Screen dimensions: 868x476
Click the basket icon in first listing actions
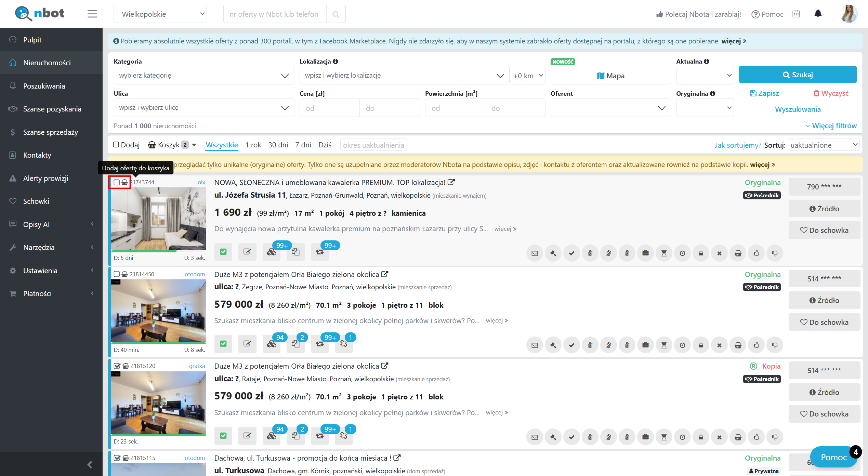pos(738,253)
